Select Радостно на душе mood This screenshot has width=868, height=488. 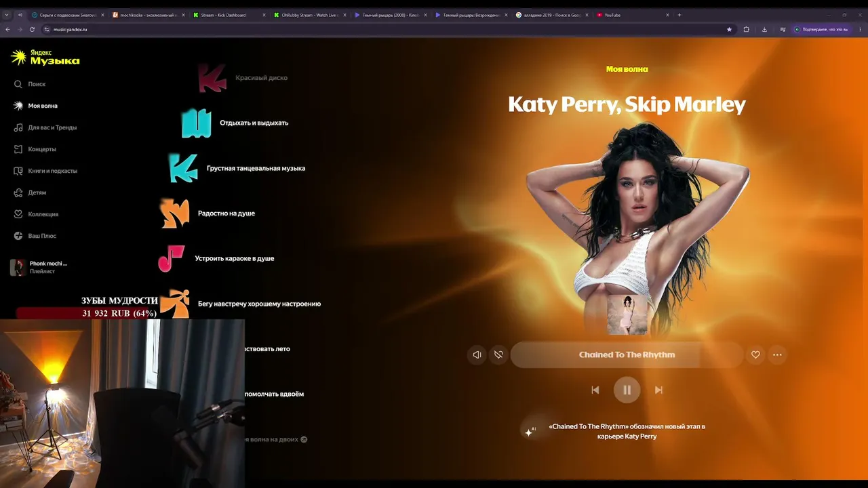pyautogui.click(x=226, y=213)
